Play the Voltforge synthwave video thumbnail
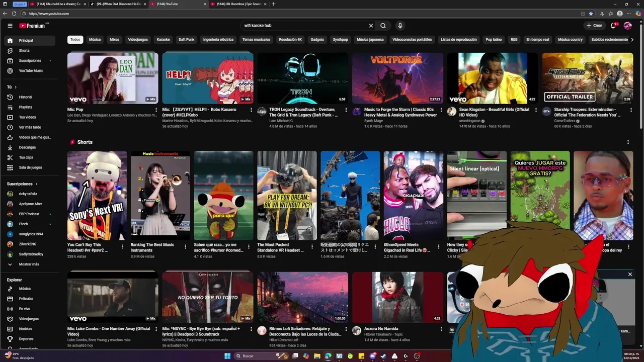 397,78
